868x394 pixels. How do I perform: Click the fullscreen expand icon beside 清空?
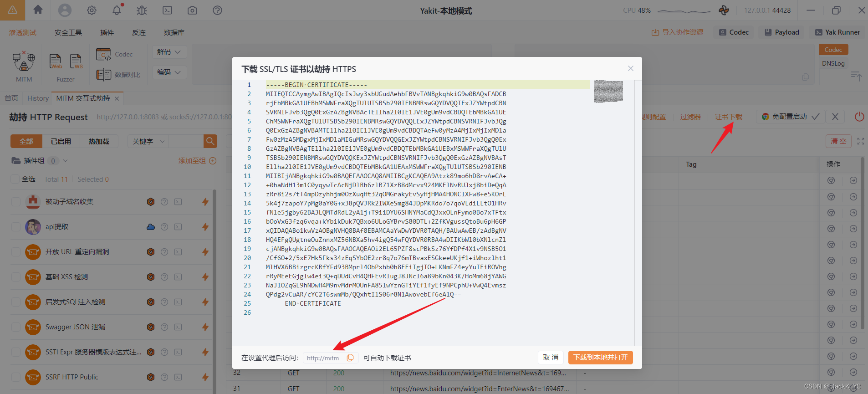coord(860,141)
